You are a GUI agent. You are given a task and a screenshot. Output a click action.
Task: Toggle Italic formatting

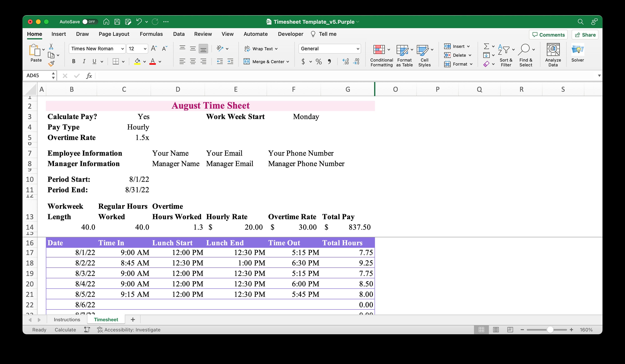tap(84, 61)
